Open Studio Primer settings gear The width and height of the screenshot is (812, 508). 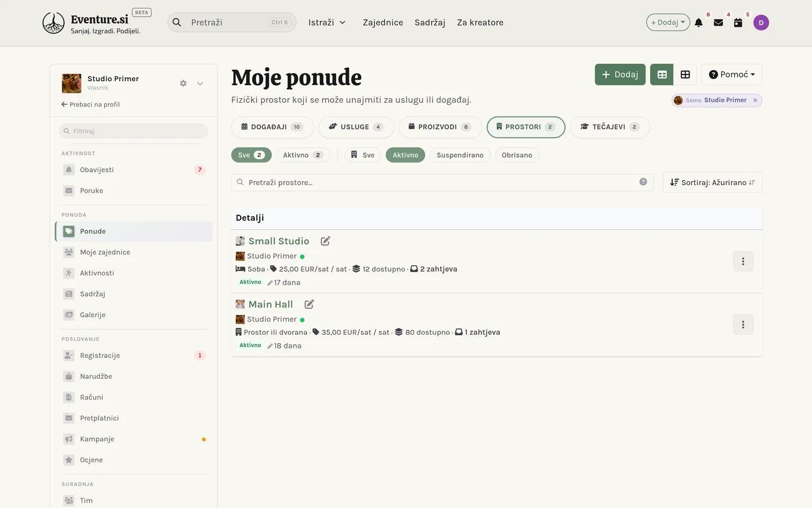(183, 83)
